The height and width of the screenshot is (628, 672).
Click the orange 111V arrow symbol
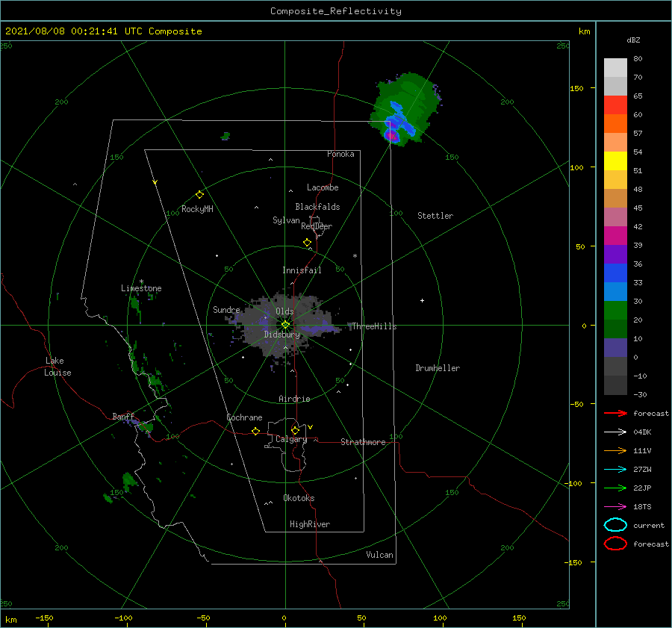[615, 450]
